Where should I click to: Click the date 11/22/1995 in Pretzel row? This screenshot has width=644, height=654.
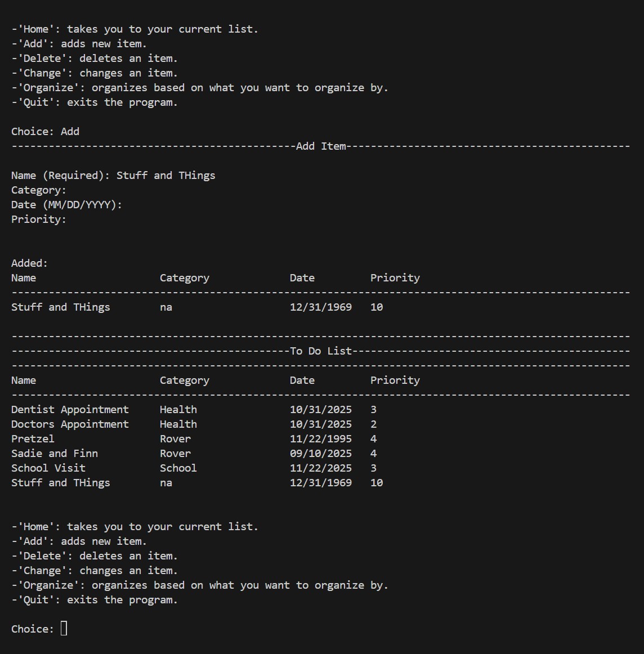coord(320,439)
